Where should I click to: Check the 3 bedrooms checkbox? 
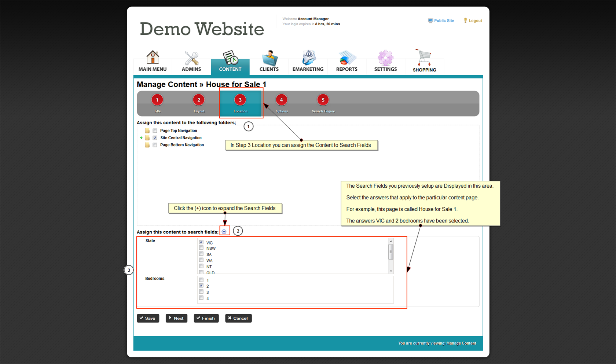point(201,292)
